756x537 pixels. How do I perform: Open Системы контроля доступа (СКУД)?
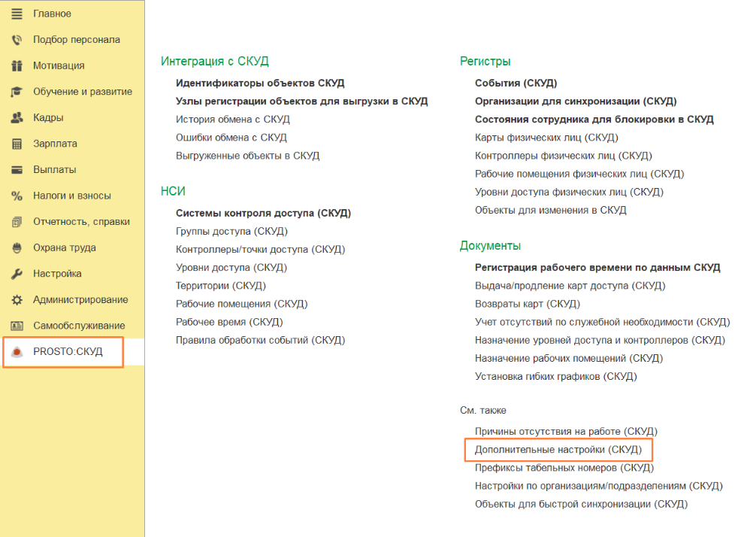coord(263,214)
